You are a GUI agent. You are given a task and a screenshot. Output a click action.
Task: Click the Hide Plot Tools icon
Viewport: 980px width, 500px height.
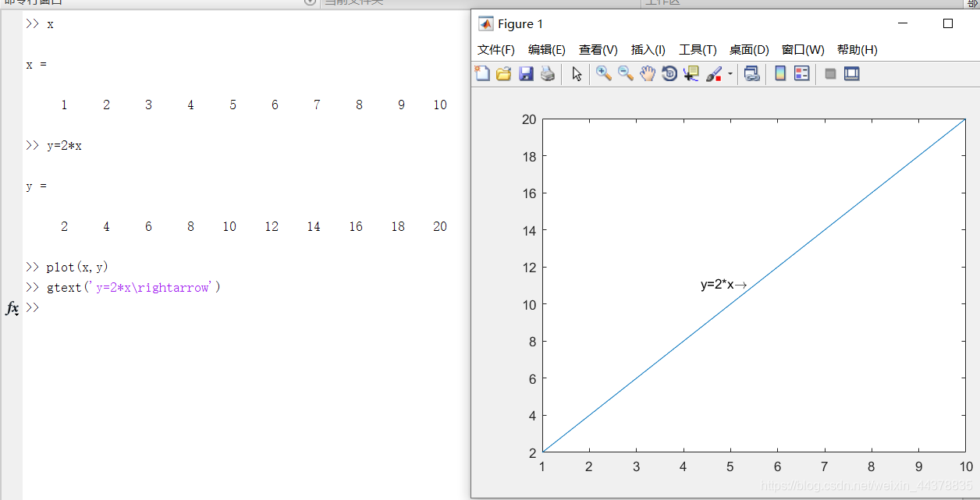click(x=830, y=73)
